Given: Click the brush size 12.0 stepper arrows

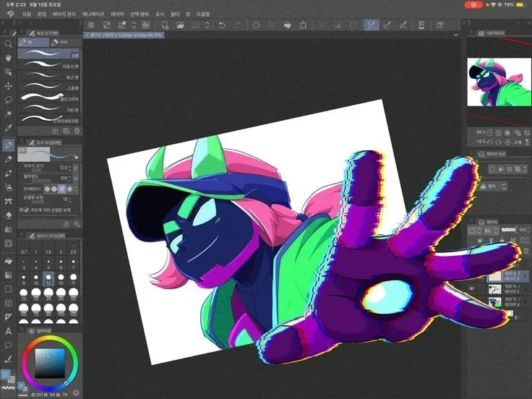Looking at the screenshot, I should click(x=70, y=168).
